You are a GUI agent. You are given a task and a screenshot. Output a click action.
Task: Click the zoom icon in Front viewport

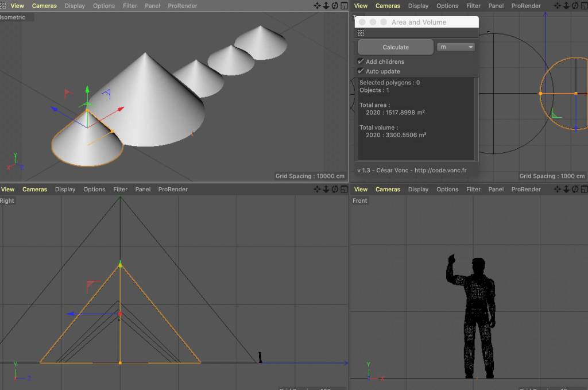[565, 190]
